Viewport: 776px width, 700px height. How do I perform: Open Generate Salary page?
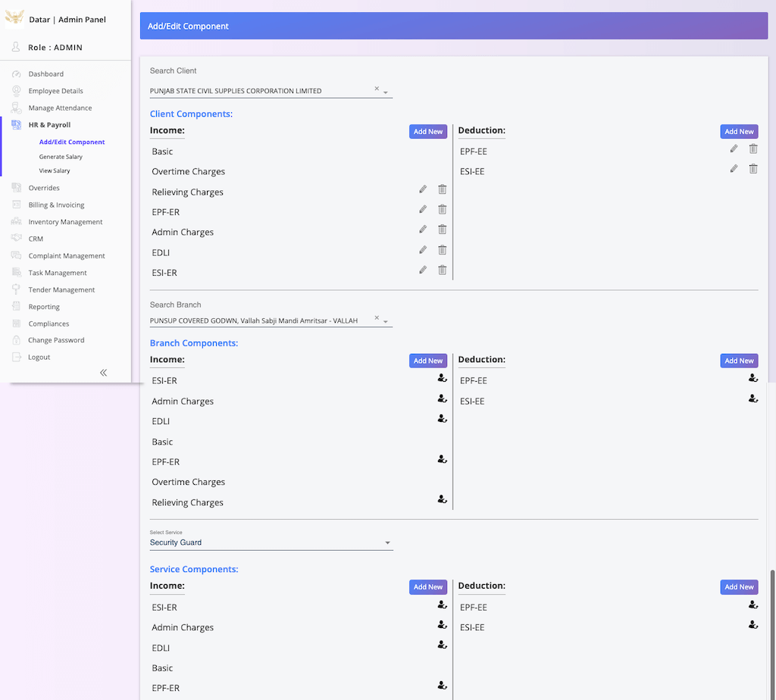click(x=61, y=157)
